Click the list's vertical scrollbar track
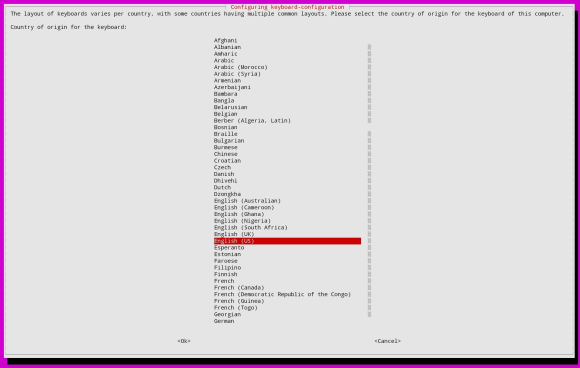 (369, 180)
